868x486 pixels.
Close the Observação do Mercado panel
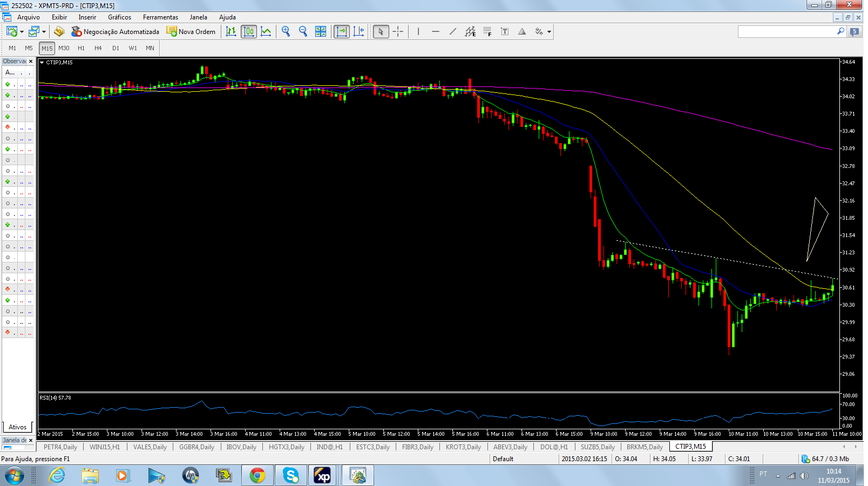[31, 62]
